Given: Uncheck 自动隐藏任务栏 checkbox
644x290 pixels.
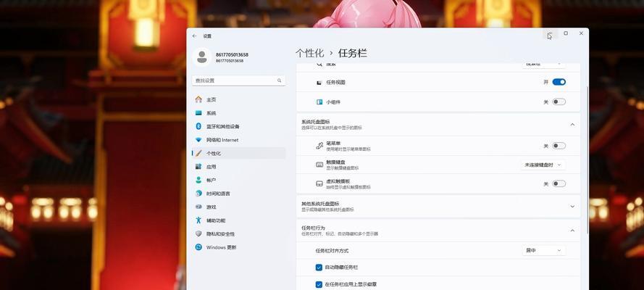Looking at the screenshot, I should click(x=319, y=268).
